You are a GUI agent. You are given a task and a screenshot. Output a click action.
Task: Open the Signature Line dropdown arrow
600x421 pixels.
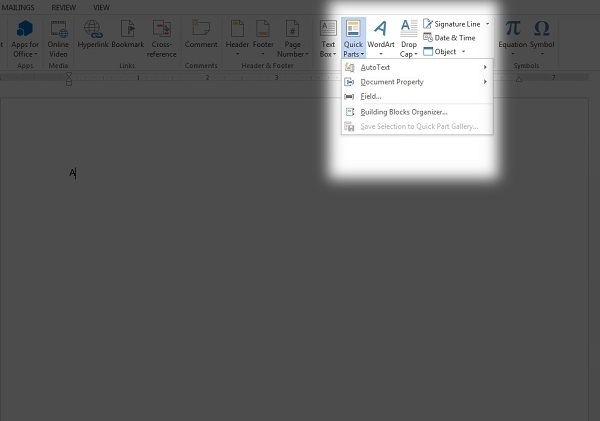pyautogui.click(x=487, y=23)
